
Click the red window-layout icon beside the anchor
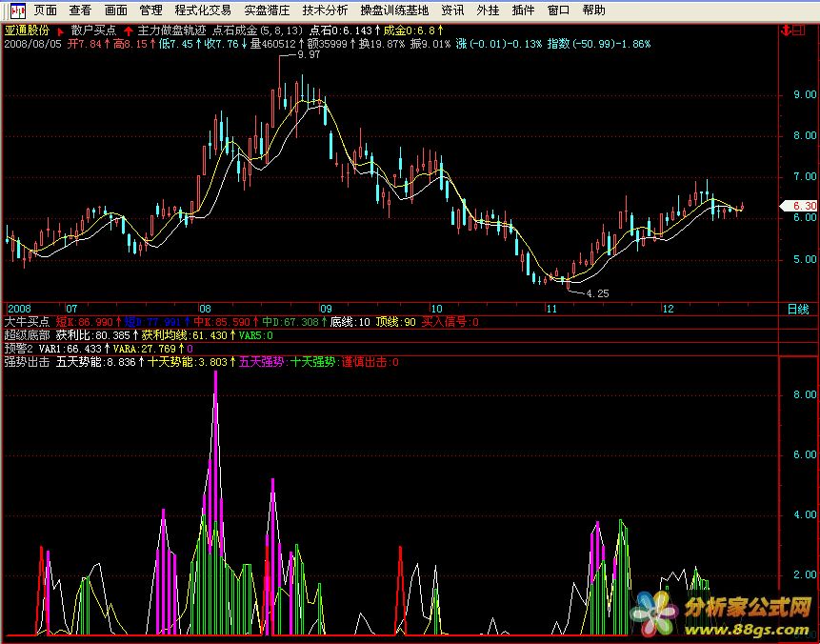pyautogui.click(x=798, y=30)
